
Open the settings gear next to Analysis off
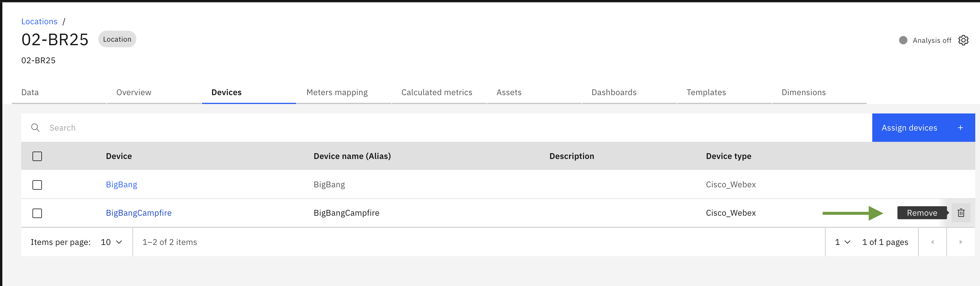tap(963, 40)
